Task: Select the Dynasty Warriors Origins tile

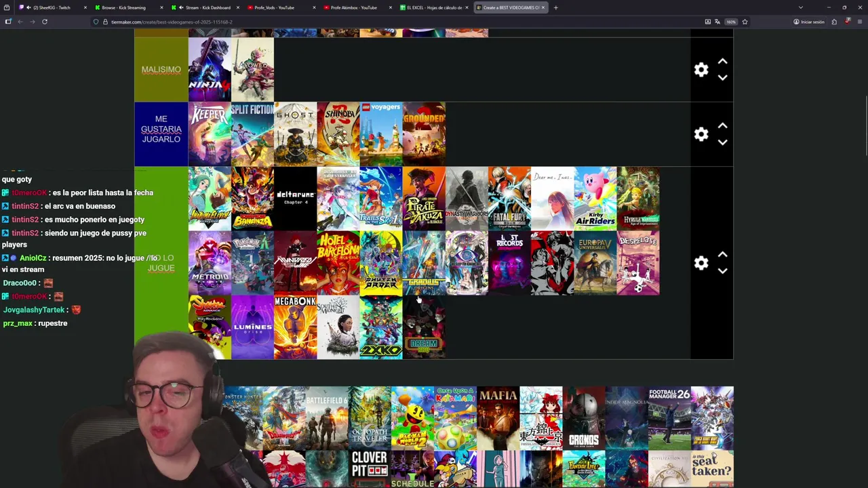Action: [x=467, y=199]
